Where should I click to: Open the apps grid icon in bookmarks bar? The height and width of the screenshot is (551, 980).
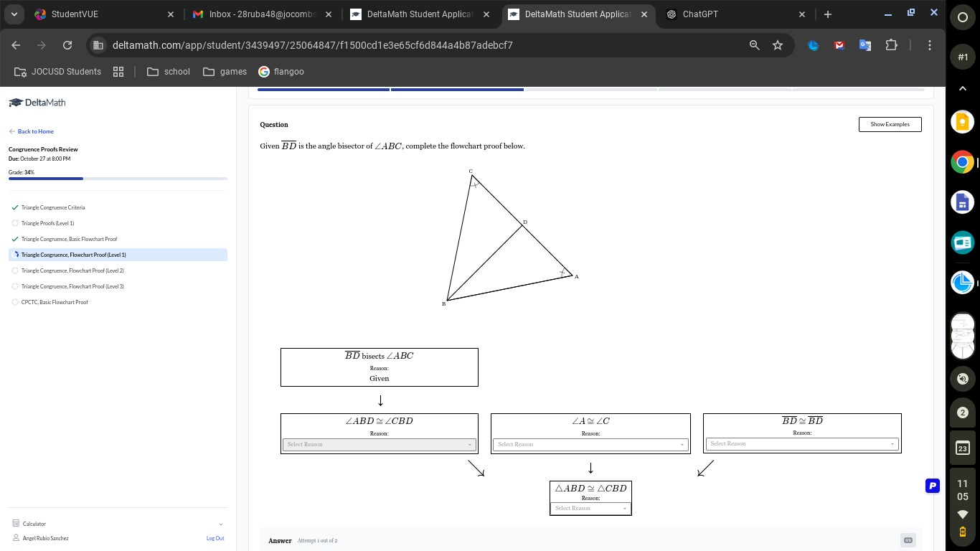[x=118, y=72]
